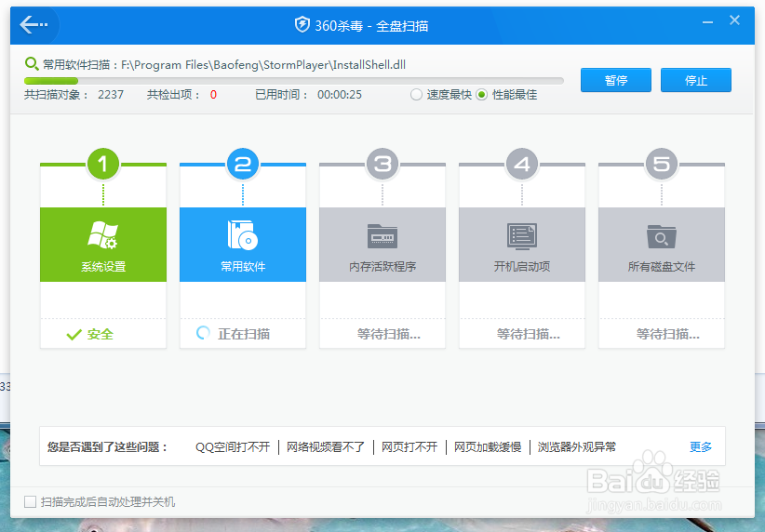Stop the scan with 停止 button
Viewport: 765px width, 532px height.
click(696, 80)
